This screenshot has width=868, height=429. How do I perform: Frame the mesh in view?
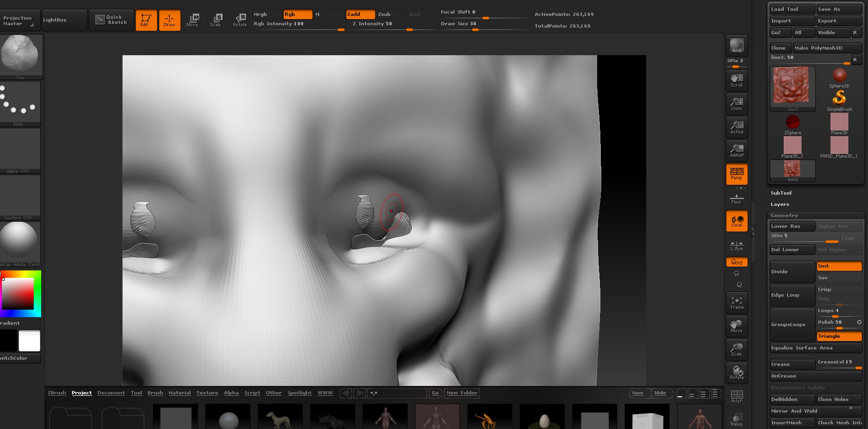point(737,303)
